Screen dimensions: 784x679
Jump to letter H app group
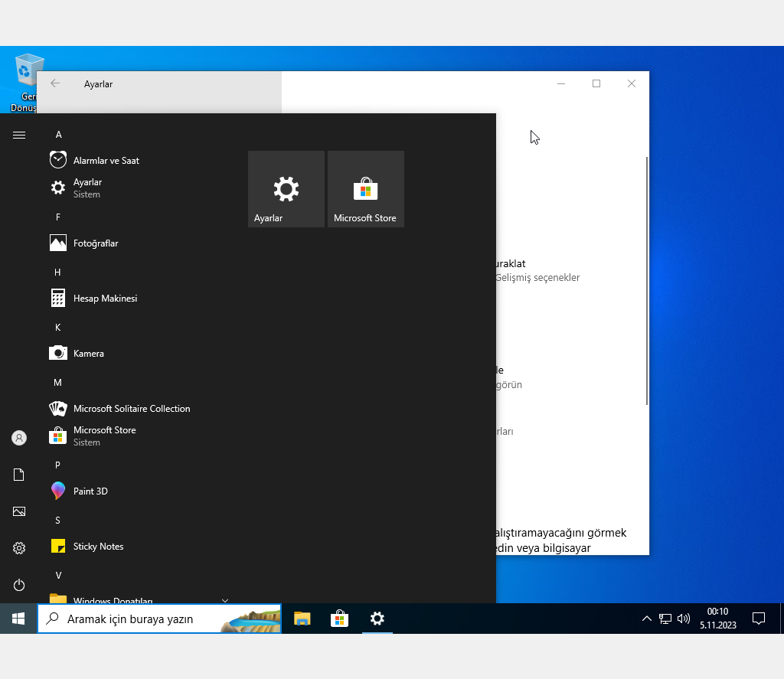point(57,272)
